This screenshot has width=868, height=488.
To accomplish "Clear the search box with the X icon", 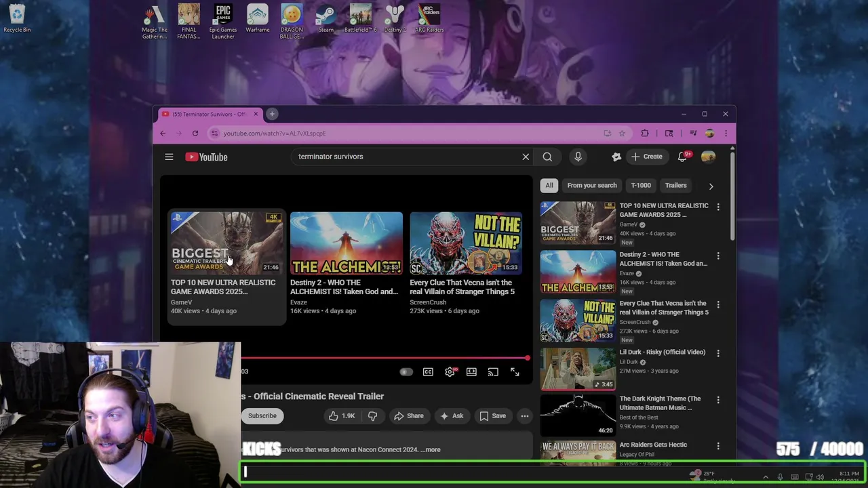I will pos(526,157).
